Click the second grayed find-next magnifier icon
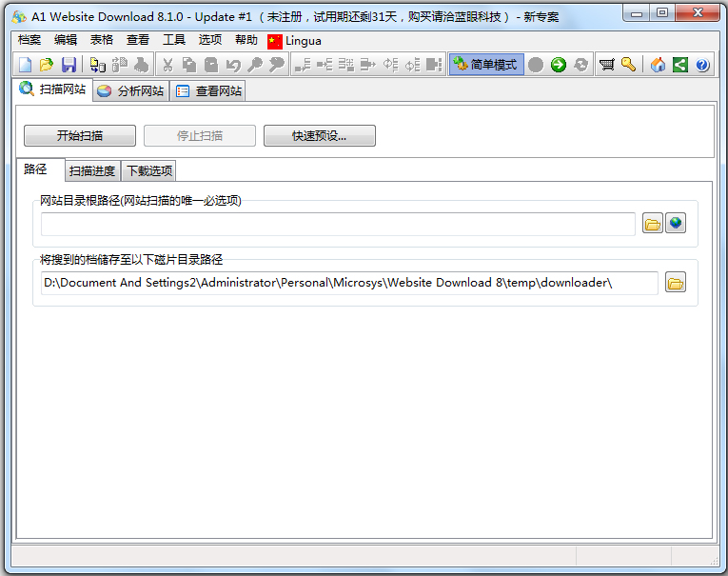This screenshot has width=728, height=576. coord(277,65)
